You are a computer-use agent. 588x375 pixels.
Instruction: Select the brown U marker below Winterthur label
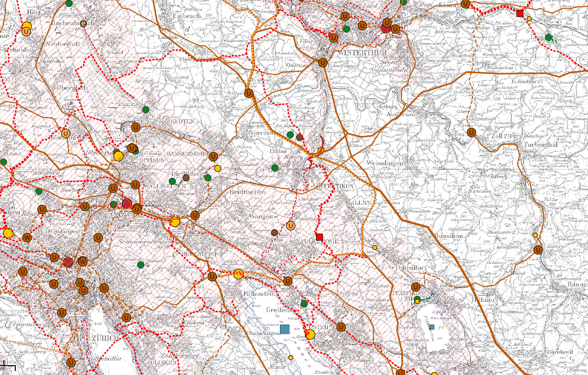323,63
